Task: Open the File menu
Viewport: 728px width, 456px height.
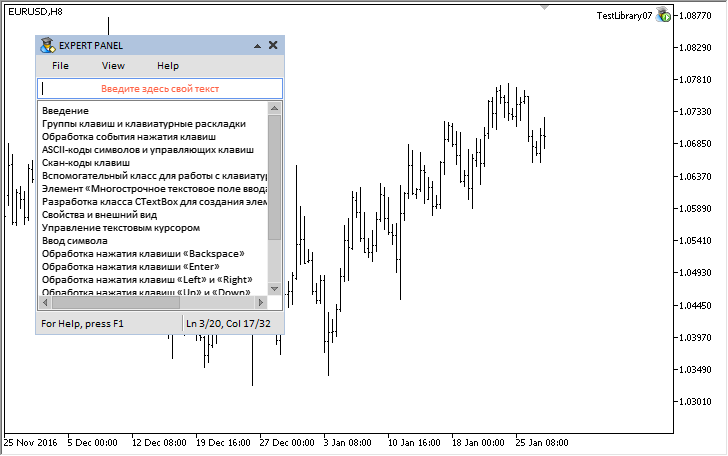Action: [60, 66]
